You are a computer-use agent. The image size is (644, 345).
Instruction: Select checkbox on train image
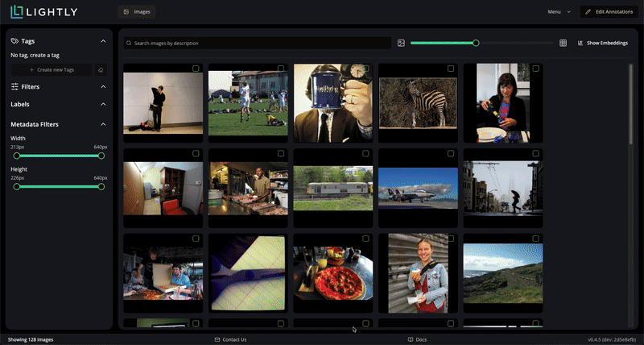(366, 153)
